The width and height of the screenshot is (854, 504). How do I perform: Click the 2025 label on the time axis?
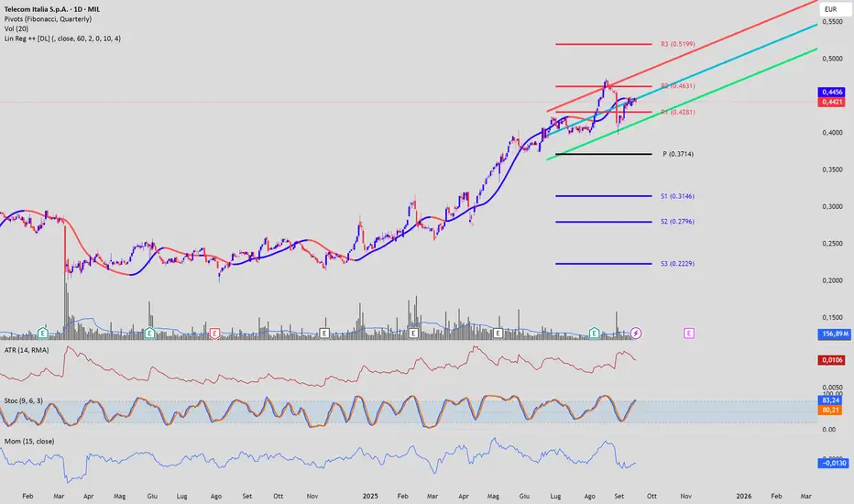pos(370,497)
